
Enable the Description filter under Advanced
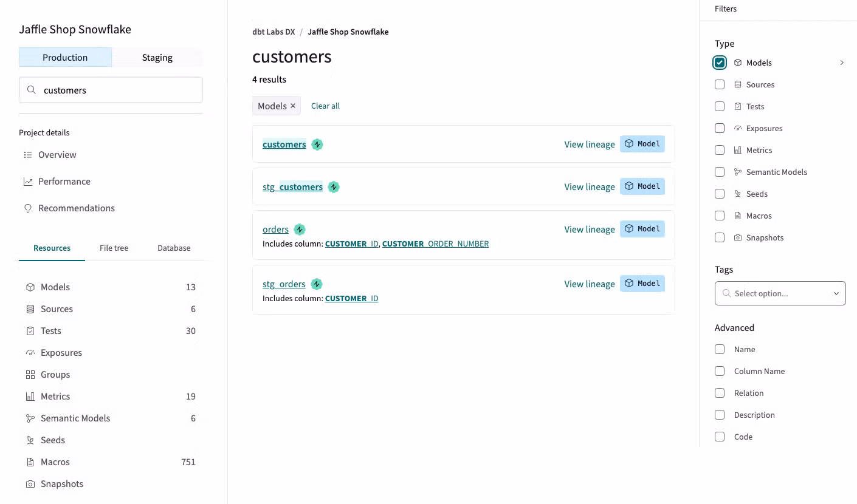pos(720,415)
